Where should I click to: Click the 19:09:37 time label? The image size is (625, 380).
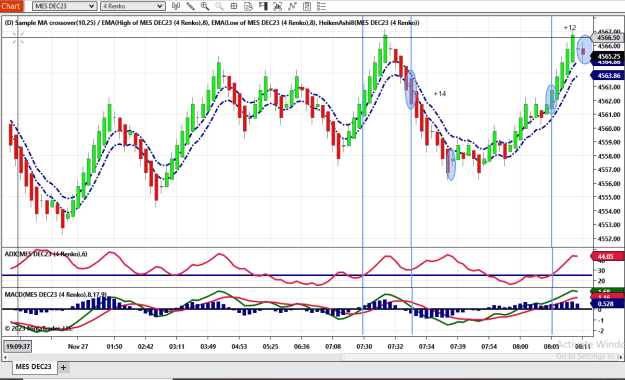coord(18,346)
